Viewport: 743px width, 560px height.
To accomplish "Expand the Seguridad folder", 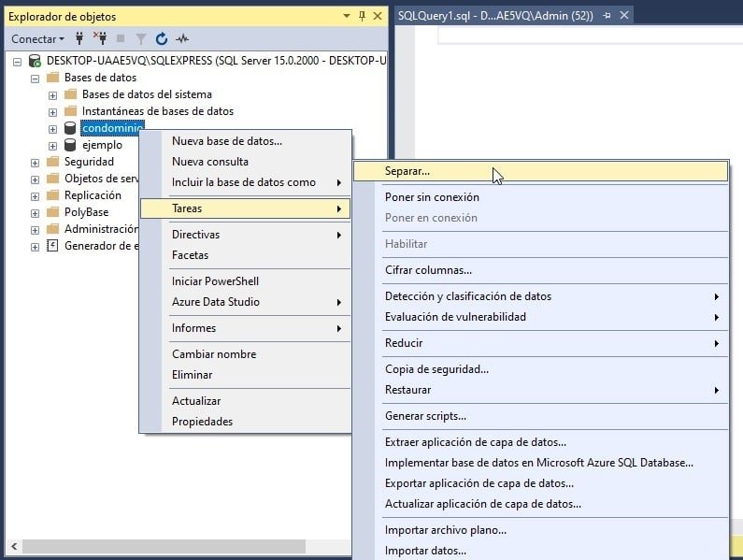I will [x=36, y=163].
